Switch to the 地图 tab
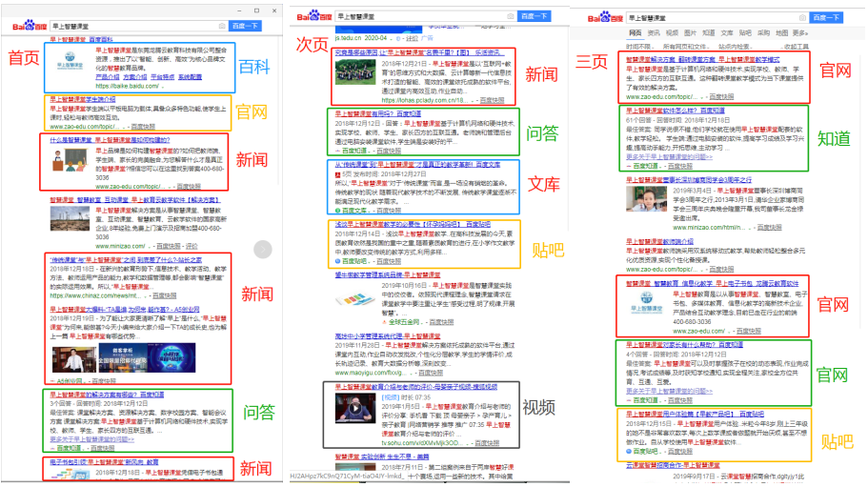Screen dimensions: 868x487 coord(781,32)
